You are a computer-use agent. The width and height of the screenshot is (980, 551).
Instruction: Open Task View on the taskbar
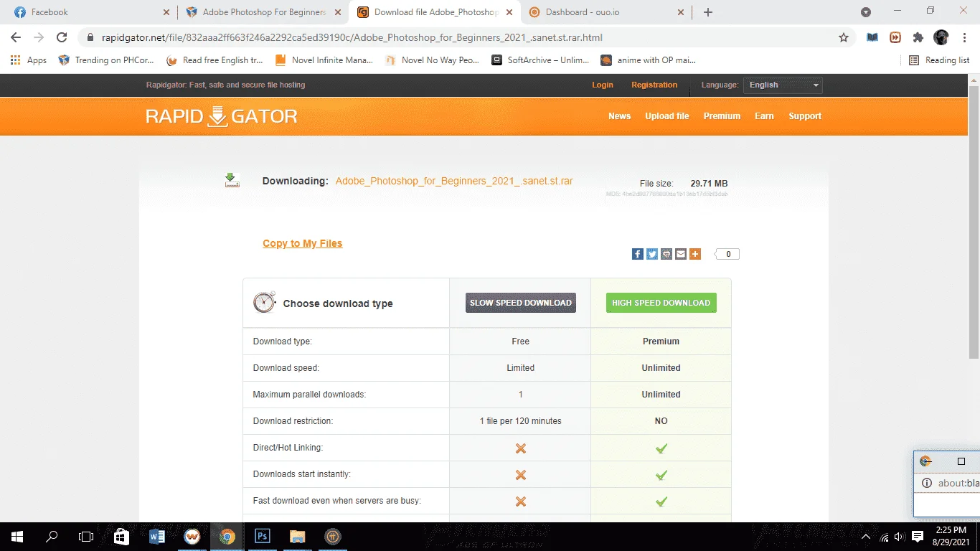coord(86,536)
